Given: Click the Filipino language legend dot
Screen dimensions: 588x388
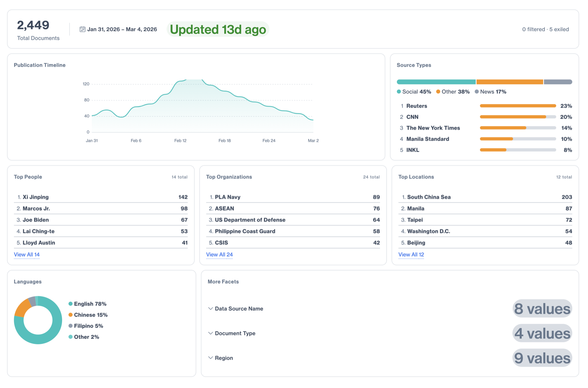Looking at the screenshot, I should (x=70, y=326).
